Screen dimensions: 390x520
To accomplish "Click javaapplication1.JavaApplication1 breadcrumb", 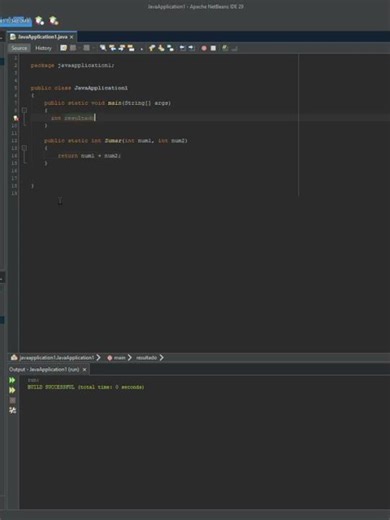I will click(57, 358).
